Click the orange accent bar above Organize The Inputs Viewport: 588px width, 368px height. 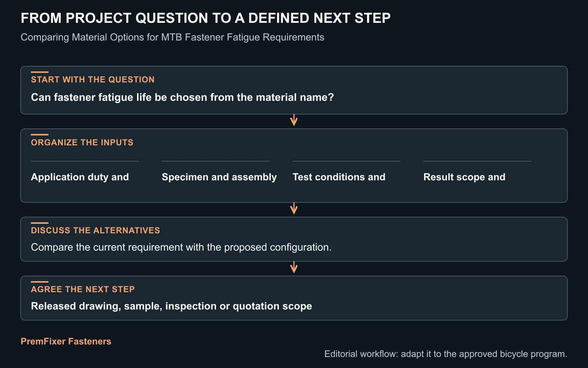click(x=40, y=135)
